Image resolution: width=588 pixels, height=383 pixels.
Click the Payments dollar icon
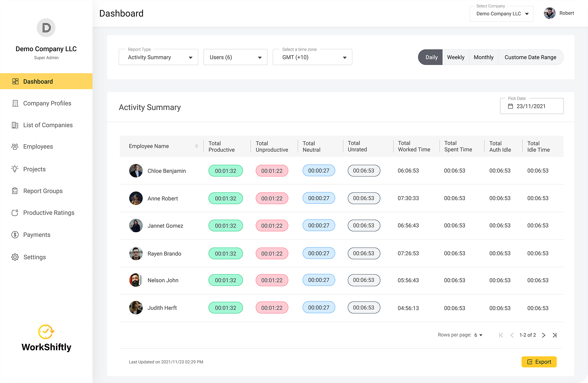pos(15,235)
